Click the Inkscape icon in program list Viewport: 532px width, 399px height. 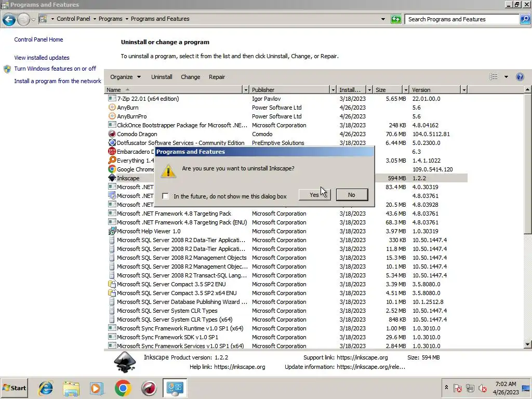click(x=112, y=178)
